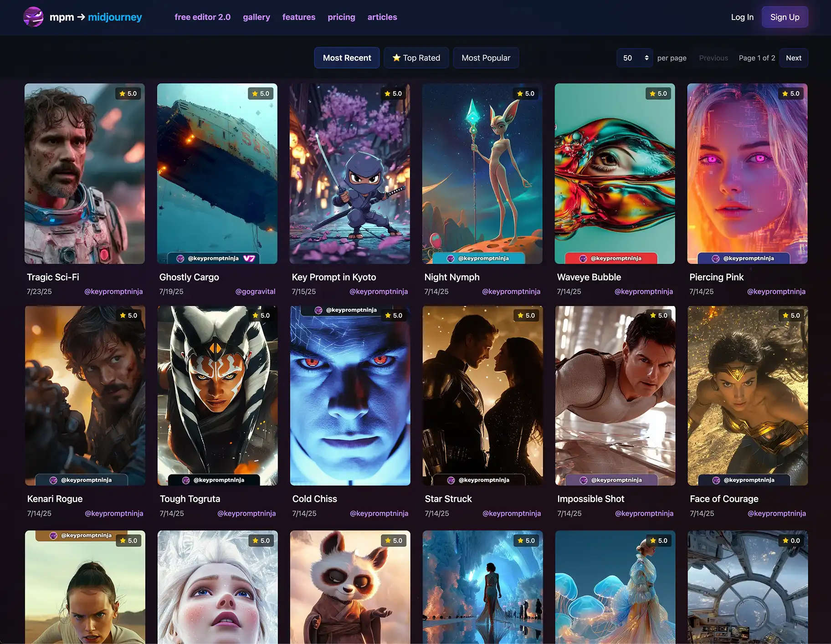The image size is (831, 644).
Task: Select the Most Popular sort tab
Action: pos(486,58)
